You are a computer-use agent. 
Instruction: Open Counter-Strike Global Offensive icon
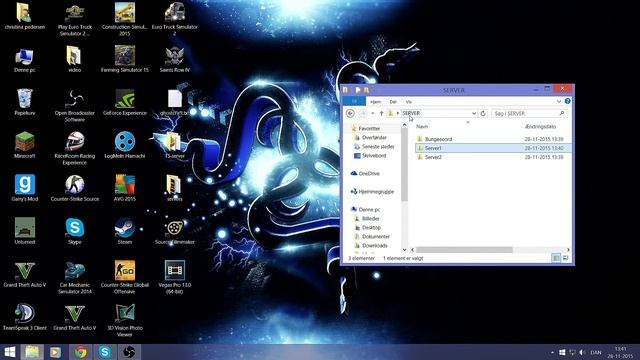[124, 277]
